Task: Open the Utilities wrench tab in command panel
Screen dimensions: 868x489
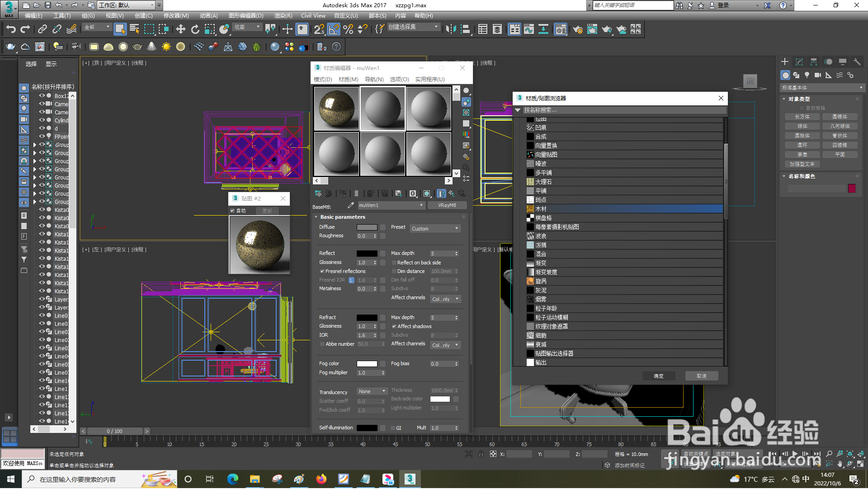Action: (857, 62)
